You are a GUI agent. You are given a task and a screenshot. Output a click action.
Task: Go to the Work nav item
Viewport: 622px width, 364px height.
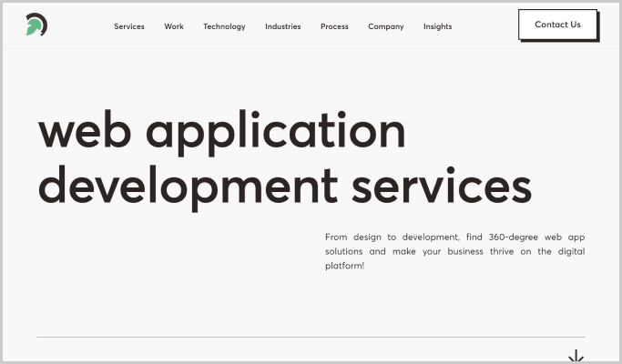174,26
